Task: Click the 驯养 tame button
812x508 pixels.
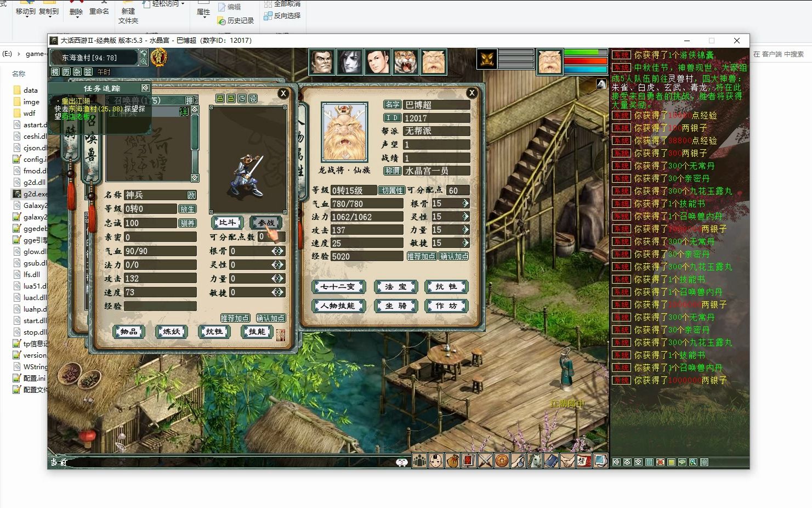Action: [188, 223]
